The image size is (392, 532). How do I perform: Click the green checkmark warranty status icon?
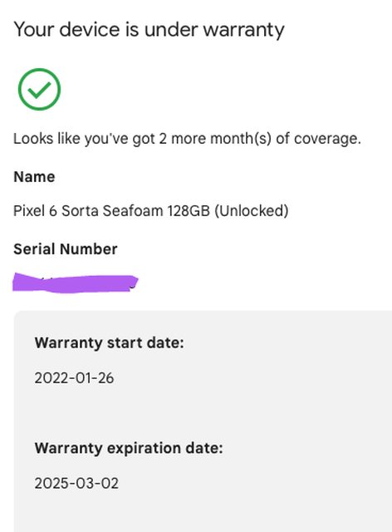(39, 89)
